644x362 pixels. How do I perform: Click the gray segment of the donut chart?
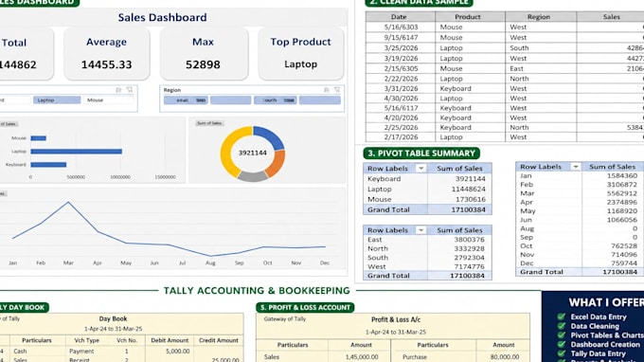tap(252, 176)
